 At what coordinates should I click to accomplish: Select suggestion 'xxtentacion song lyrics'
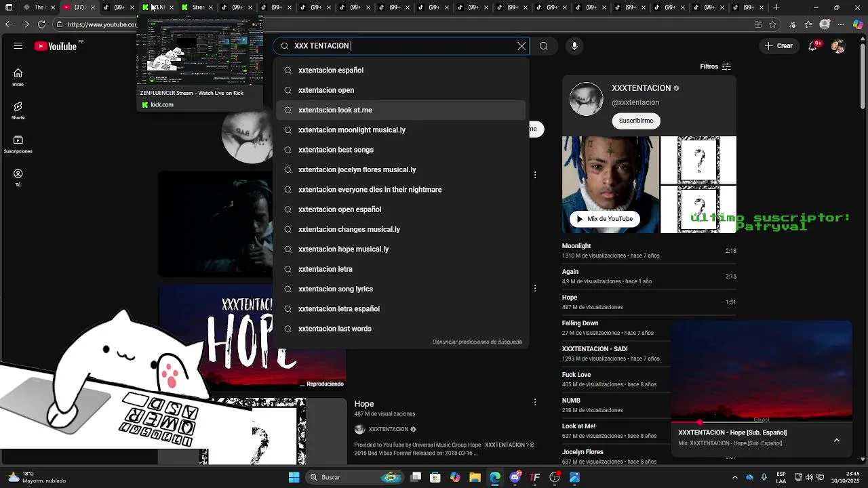tap(401, 289)
